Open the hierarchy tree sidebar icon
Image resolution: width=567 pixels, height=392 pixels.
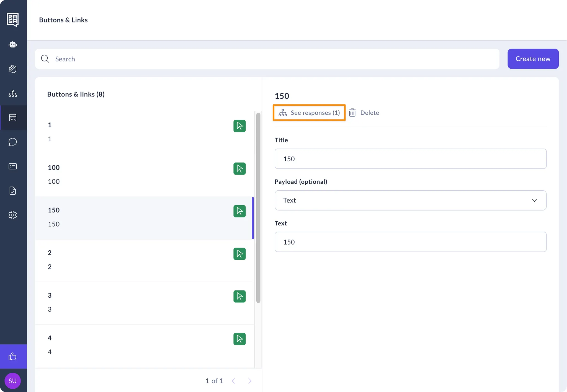[x=13, y=94]
